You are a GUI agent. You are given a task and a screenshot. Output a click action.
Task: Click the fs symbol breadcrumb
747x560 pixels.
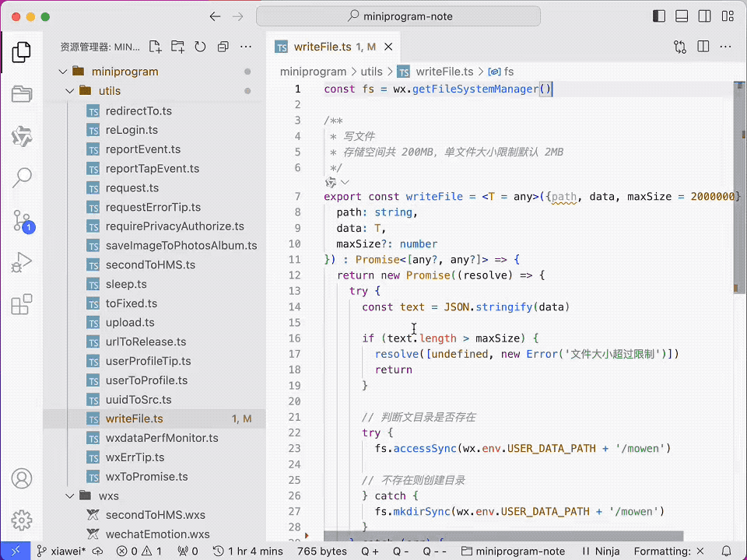501,72
